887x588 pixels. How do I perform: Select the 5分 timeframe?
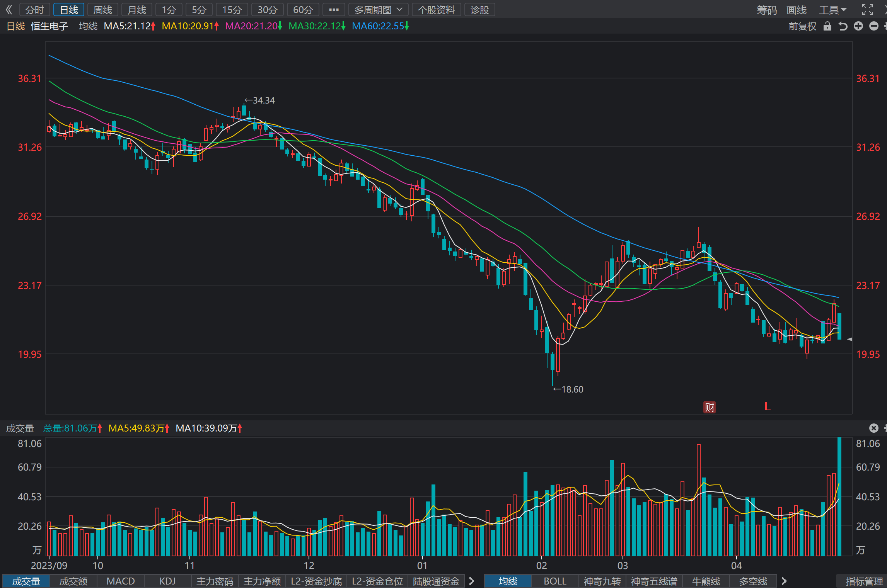click(199, 10)
